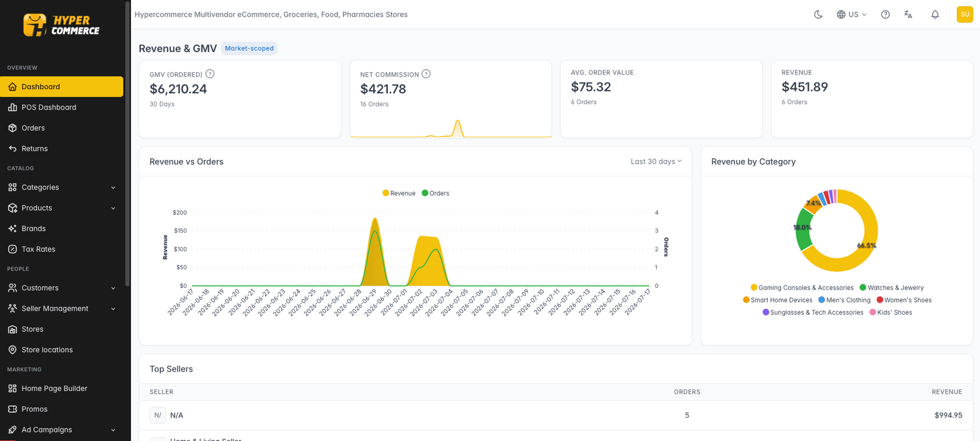This screenshot has width=980, height=441.
Task: Open the Orders page
Action: point(61,128)
